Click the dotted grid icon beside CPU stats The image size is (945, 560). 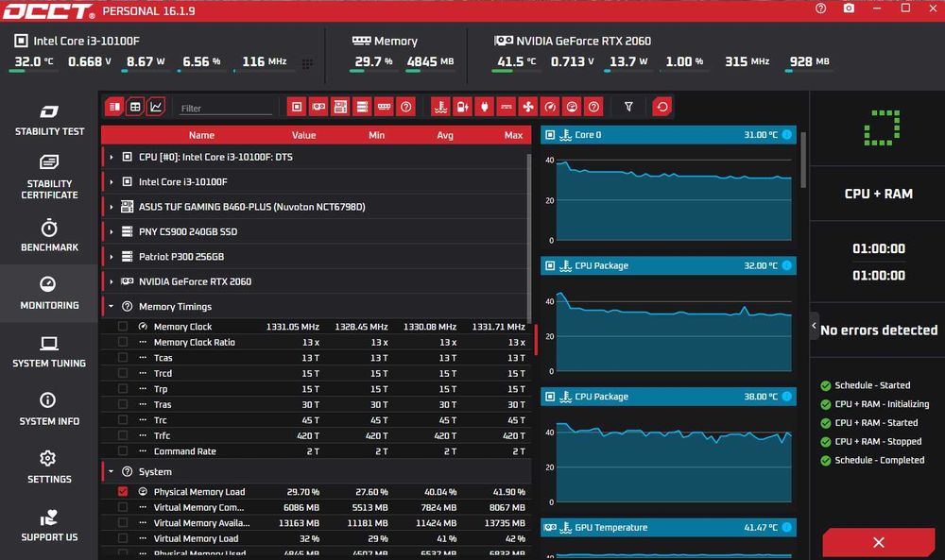click(307, 64)
